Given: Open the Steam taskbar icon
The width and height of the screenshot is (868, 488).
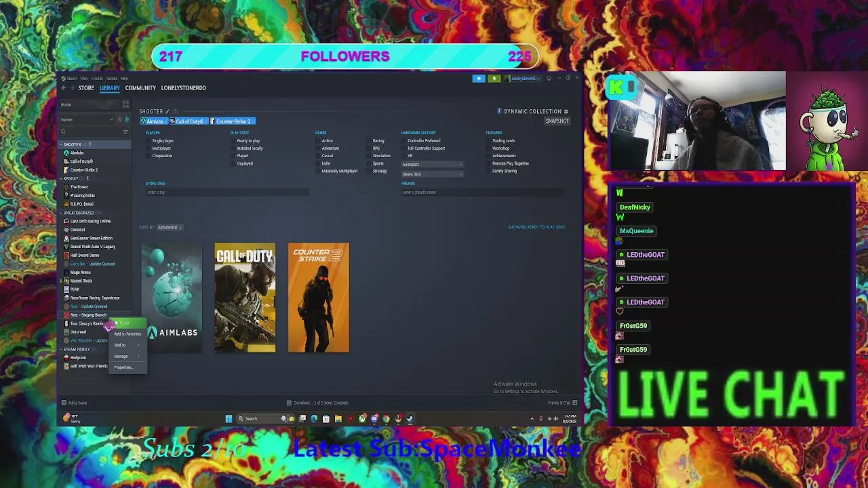Looking at the screenshot, I should pos(410,419).
